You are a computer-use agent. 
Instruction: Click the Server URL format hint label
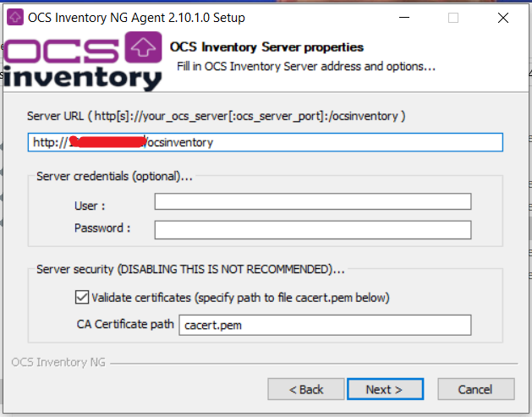click(x=217, y=116)
